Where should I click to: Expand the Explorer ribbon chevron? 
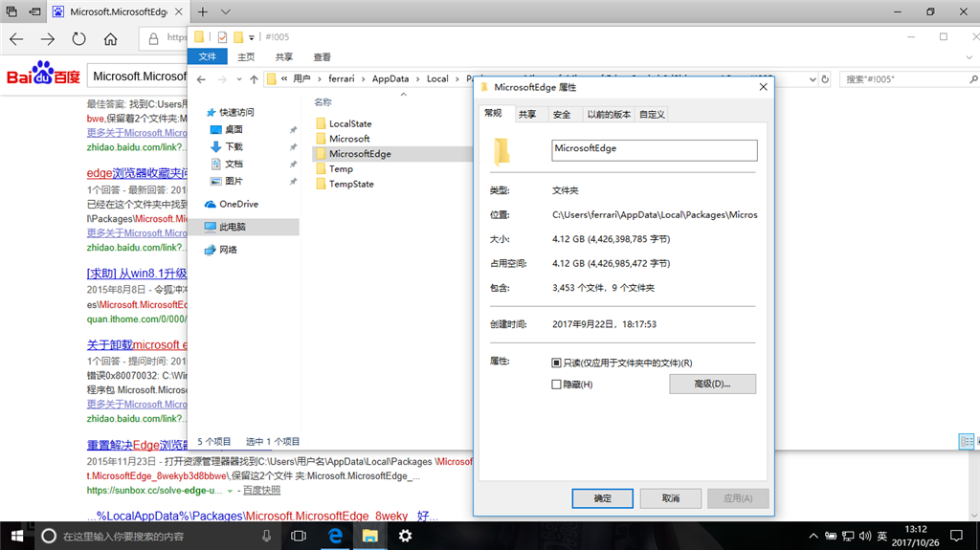click(x=969, y=56)
